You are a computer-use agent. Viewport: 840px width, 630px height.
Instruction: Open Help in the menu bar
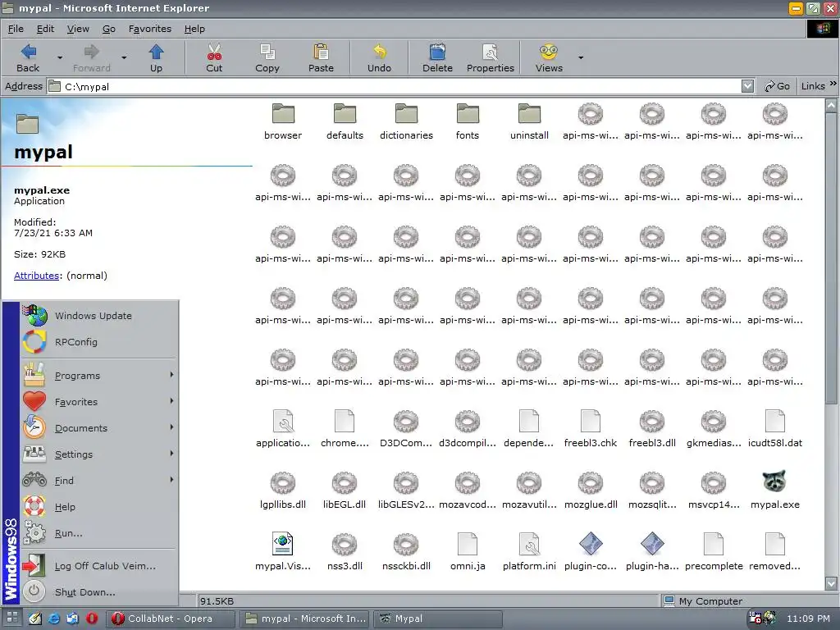[194, 29]
